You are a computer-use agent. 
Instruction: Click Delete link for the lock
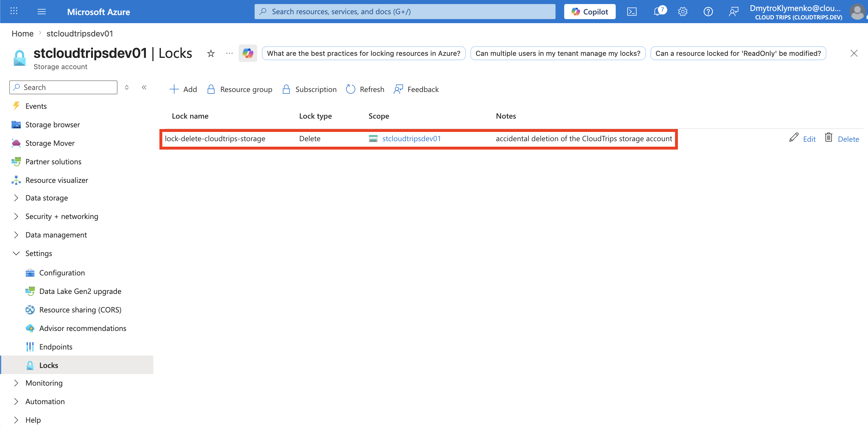tap(848, 139)
